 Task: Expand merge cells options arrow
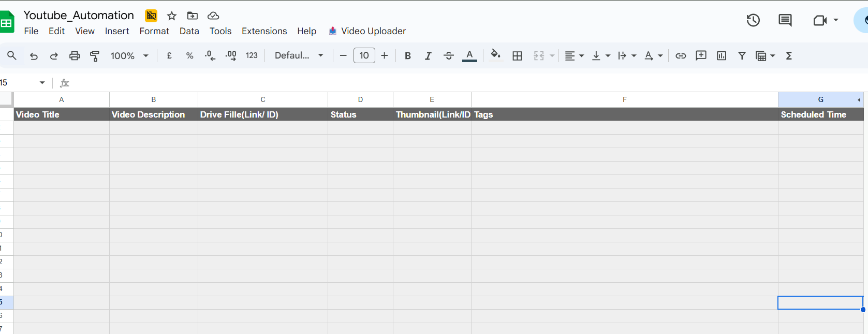[x=552, y=56]
